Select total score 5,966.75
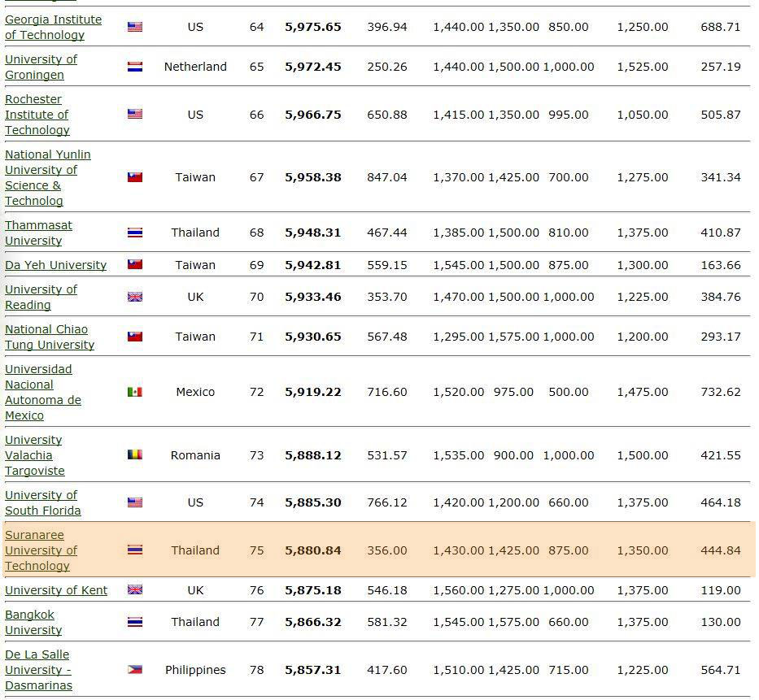This screenshot has height=700, width=759. click(x=313, y=115)
